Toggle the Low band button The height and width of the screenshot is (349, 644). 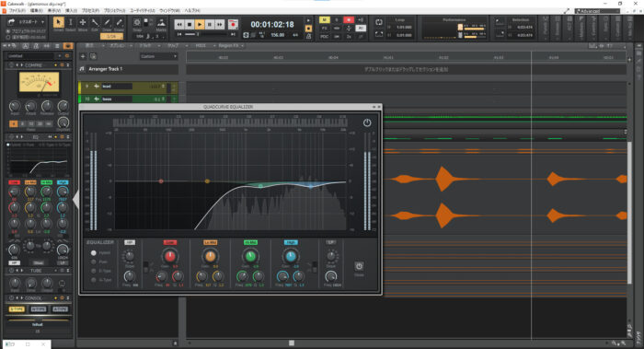click(169, 242)
